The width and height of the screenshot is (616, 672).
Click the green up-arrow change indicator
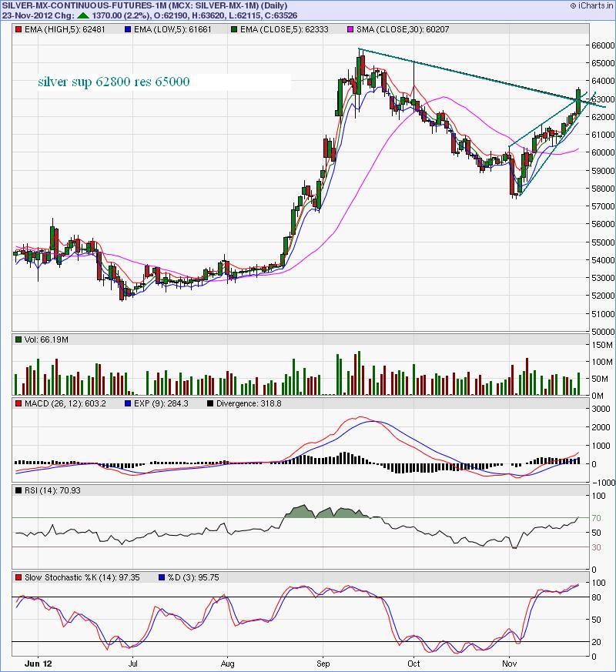pyautogui.click(x=82, y=15)
